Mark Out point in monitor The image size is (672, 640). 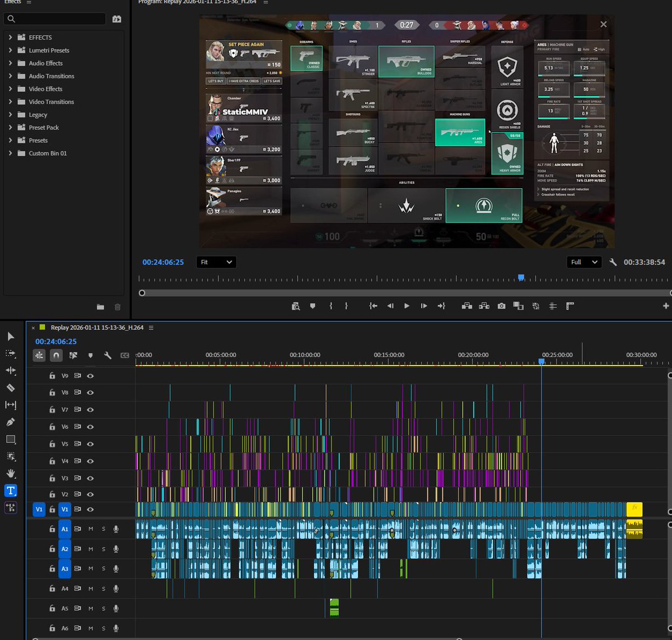pos(346,306)
